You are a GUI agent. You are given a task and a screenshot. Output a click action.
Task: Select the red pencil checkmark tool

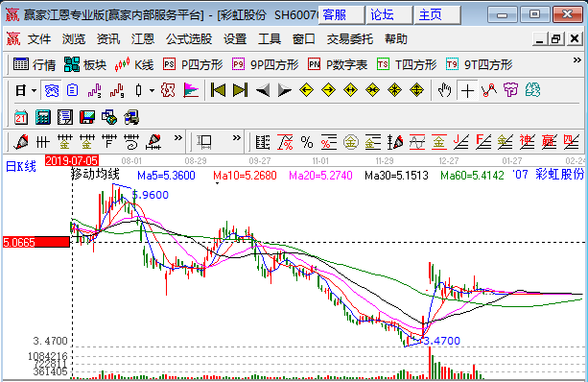pyautogui.click(x=21, y=142)
